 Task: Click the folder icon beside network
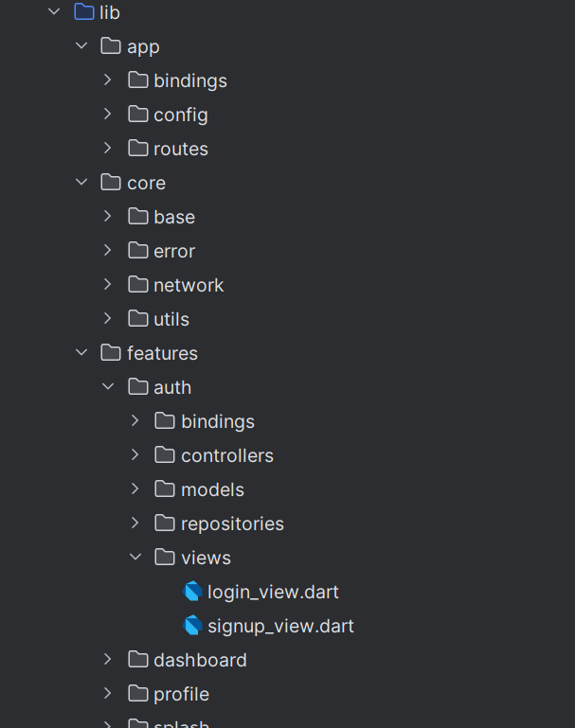[138, 285]
